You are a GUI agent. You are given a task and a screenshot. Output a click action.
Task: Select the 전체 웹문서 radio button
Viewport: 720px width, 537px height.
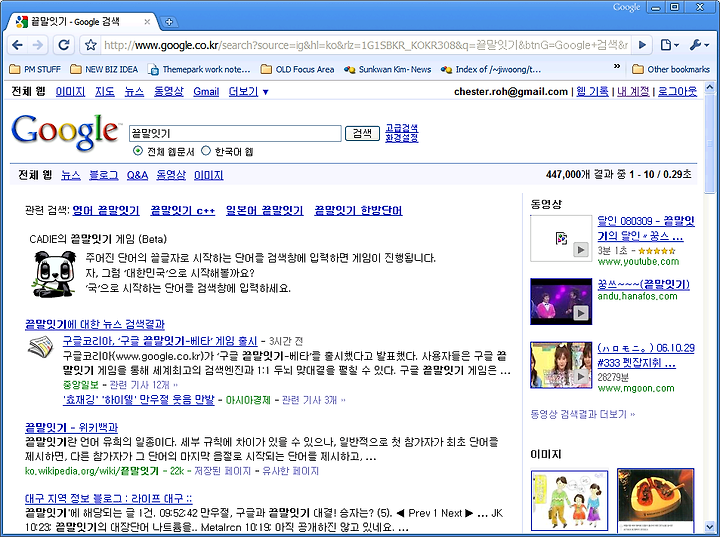(x=138, y=151)
